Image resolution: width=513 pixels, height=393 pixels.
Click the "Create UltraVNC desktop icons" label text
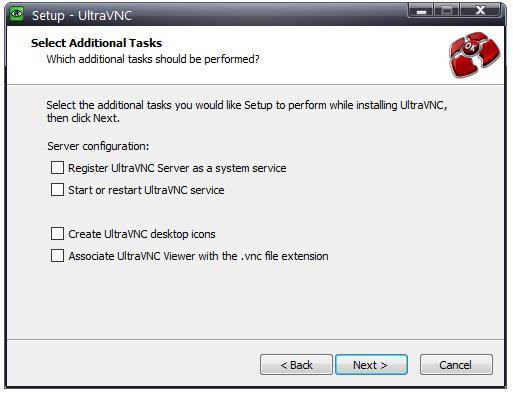[142, 234]
